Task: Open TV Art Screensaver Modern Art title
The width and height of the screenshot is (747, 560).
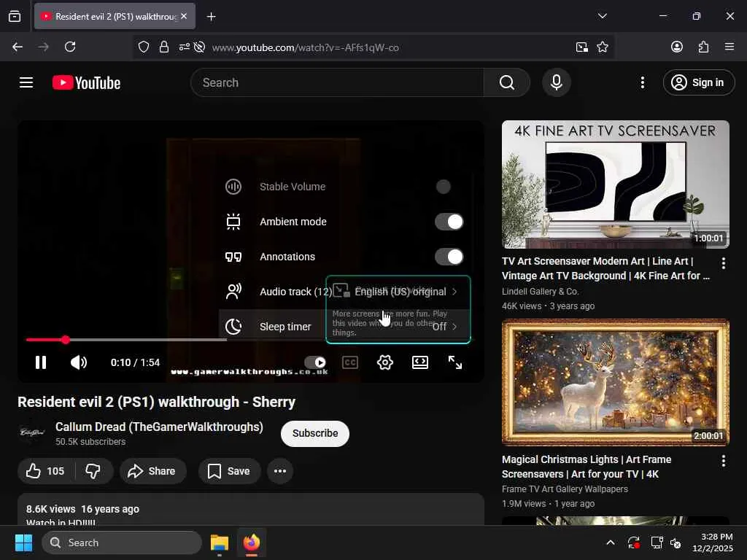Action: click(606, 268)
